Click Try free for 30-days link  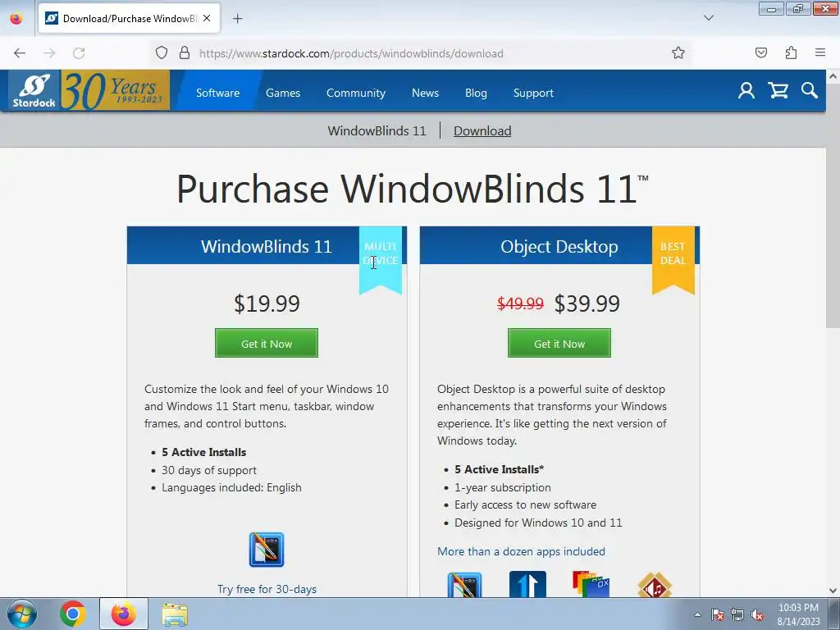(267, 589)
